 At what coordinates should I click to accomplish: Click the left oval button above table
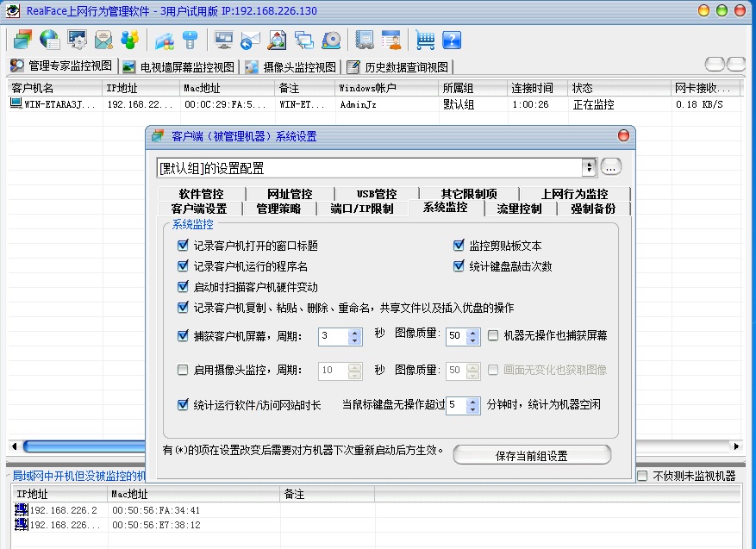715,64
